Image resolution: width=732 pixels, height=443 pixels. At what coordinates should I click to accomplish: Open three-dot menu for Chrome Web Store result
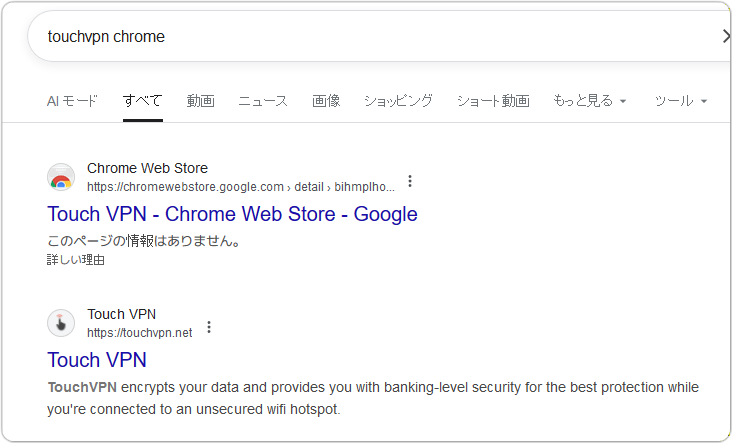409,181
